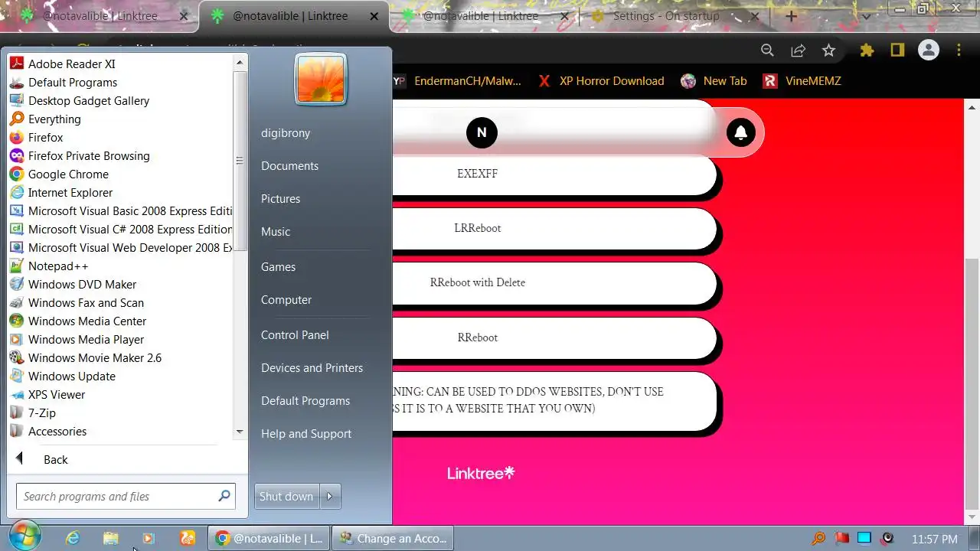
Task: Open Games from the Start menu
Action: (x=278, y=267)
